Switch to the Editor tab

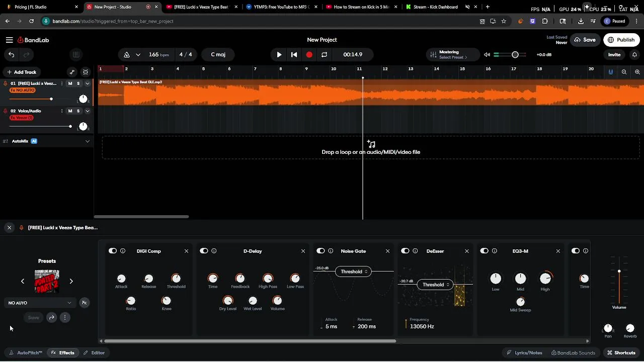[94, 352]
